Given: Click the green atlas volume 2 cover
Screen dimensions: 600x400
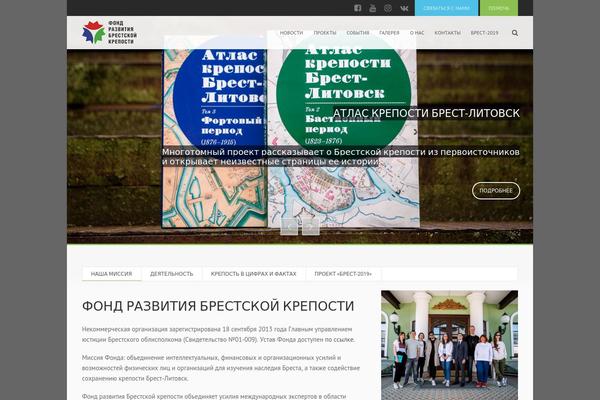Looking at the screenshot, I should point(343,130).
